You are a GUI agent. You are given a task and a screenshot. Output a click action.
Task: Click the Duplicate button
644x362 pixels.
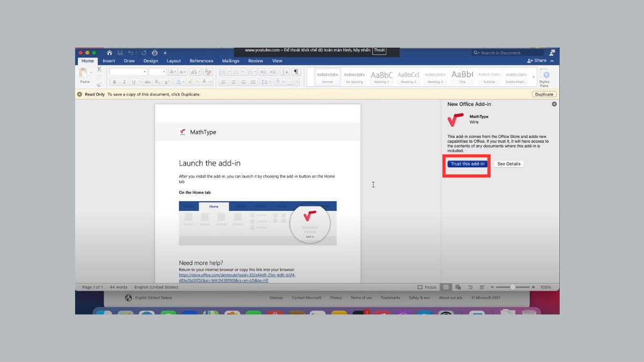click(x=544, y=94)
